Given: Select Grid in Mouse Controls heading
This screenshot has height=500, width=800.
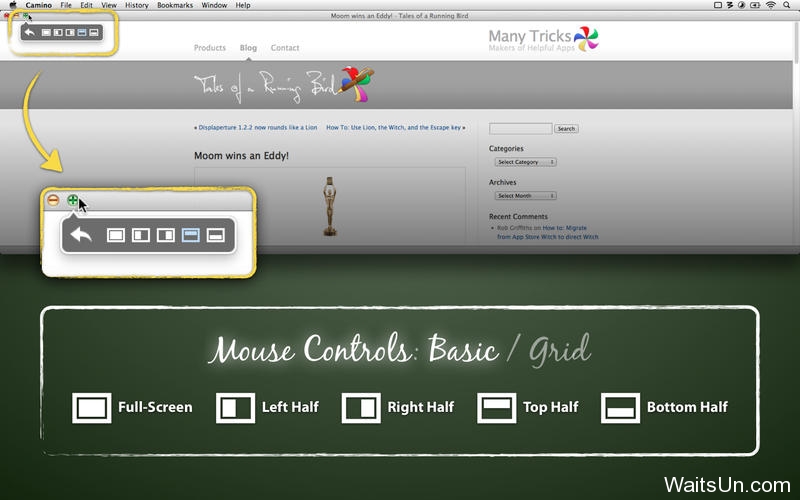Looking at the screenshot, I should pyautogui.click(x=560, y=351).
